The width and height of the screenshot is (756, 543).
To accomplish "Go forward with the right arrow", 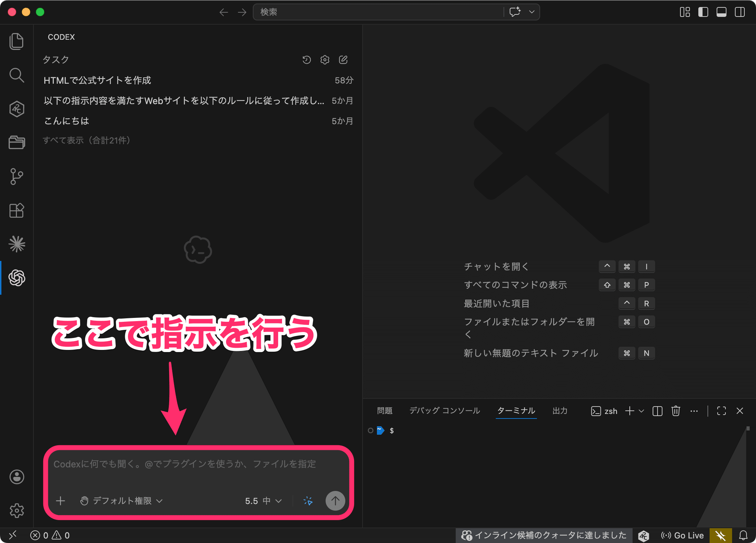I will point(242,12).
